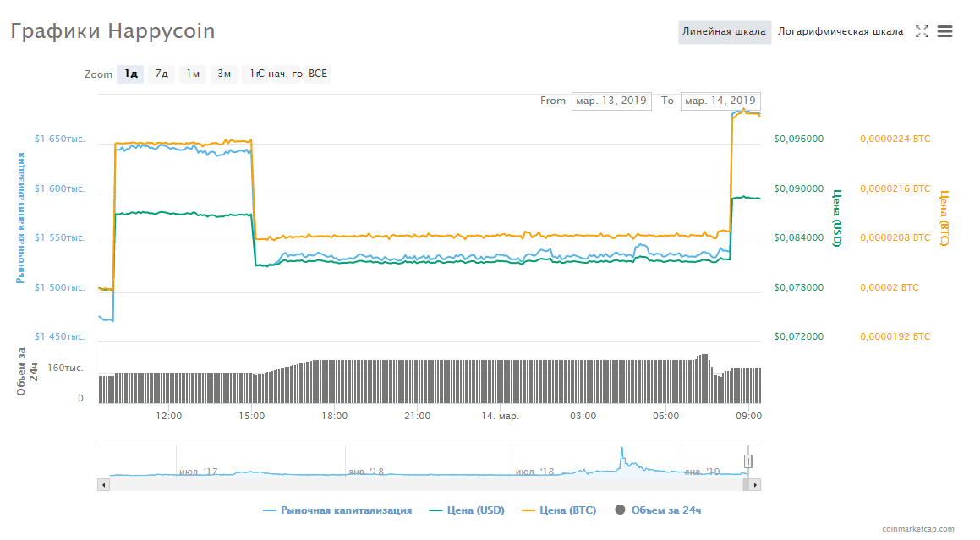980x540 pixels.
Task: Click the $0,090000 price label
Action: coord(799,188)
